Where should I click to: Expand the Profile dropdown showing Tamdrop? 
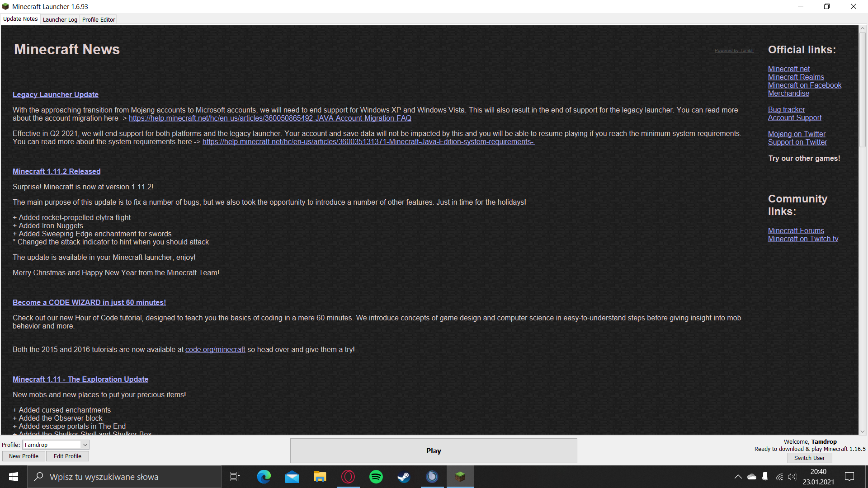85,445
